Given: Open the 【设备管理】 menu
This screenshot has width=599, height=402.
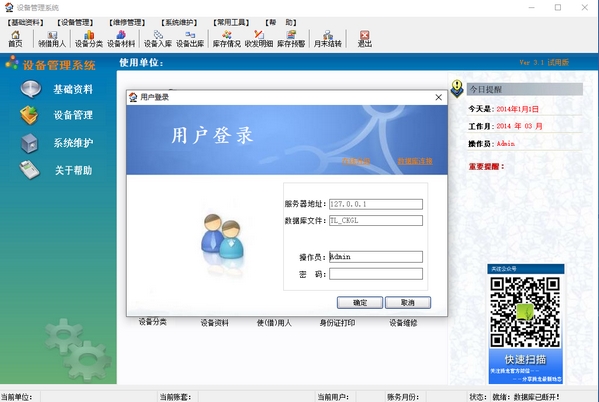Looking at the screenshot, I should pyautogui.click(x=75, y=23).
